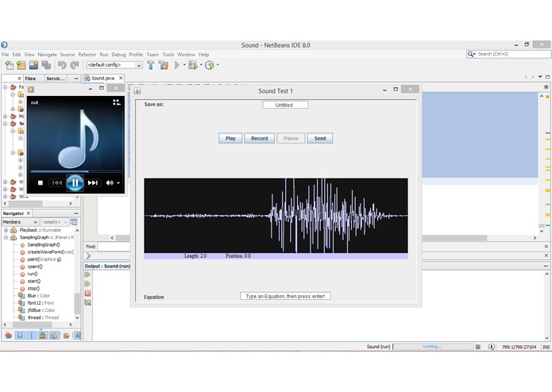552x392 pixels.
Task: Open the Debug Project dropdown arrow
Action: (x=201, y=65)
